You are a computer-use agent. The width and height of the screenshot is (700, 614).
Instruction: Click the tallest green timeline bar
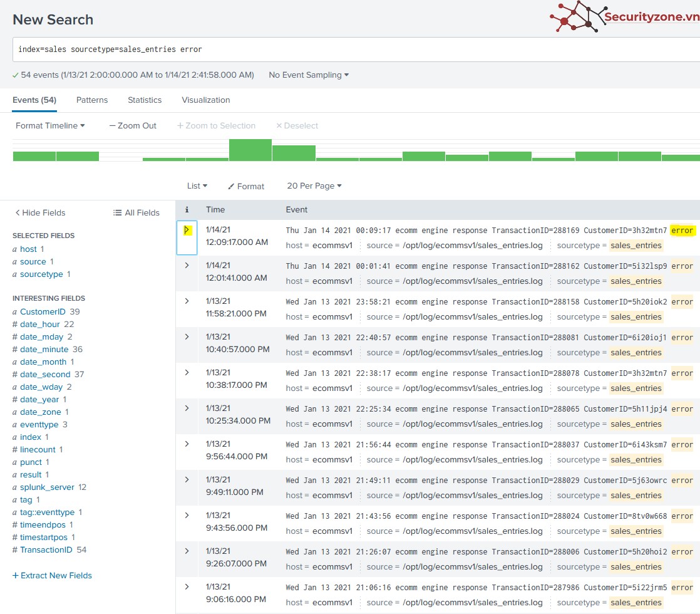[x=250, y=150]
